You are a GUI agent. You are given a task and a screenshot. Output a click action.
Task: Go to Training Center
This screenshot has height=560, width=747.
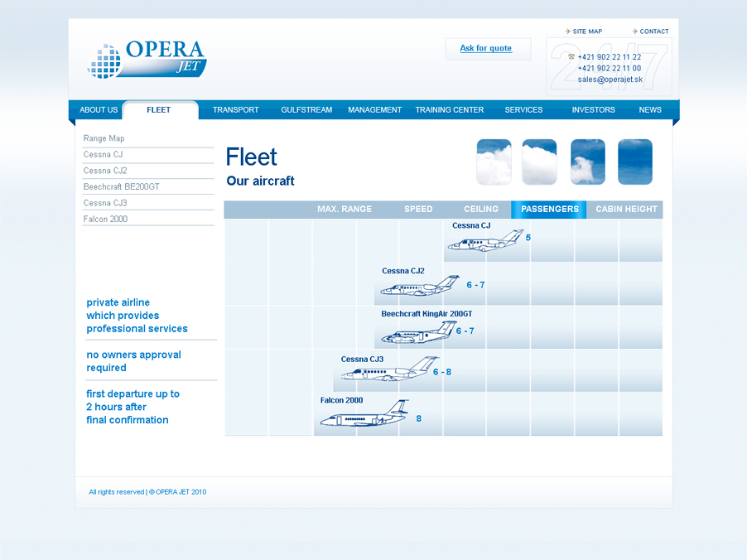click(x=449, y=109)
